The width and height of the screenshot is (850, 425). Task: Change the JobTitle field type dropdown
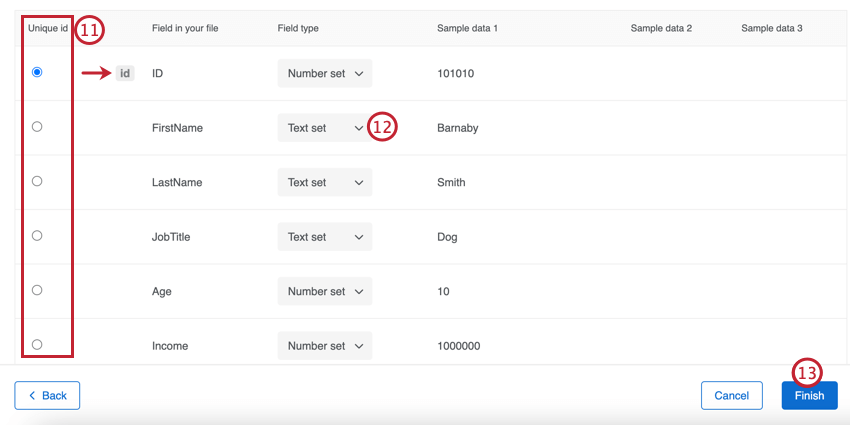pos(324,237)
